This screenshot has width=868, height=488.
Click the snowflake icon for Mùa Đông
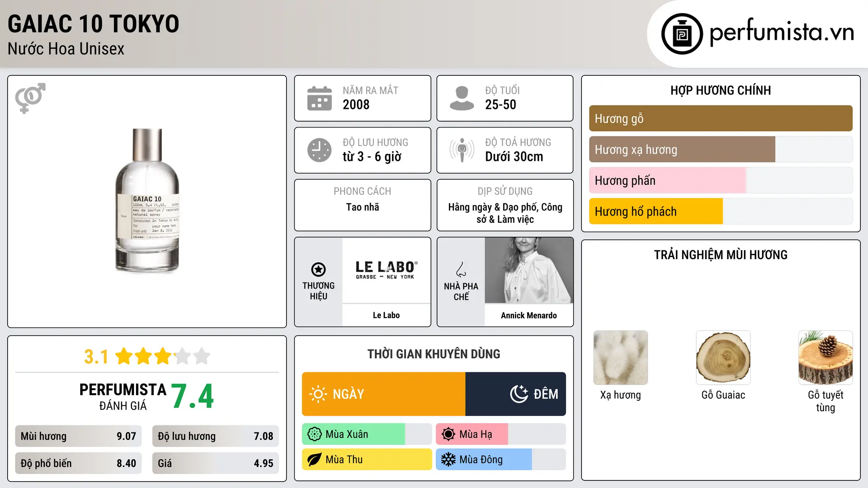pyautogui.click(x=448, y=460)
